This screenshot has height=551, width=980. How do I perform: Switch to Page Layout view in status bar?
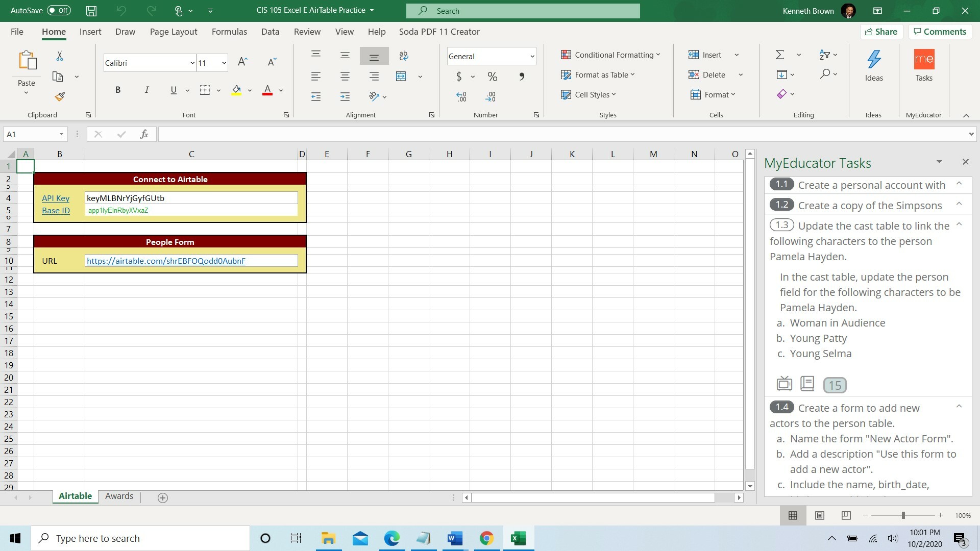(x=819, y=516)
